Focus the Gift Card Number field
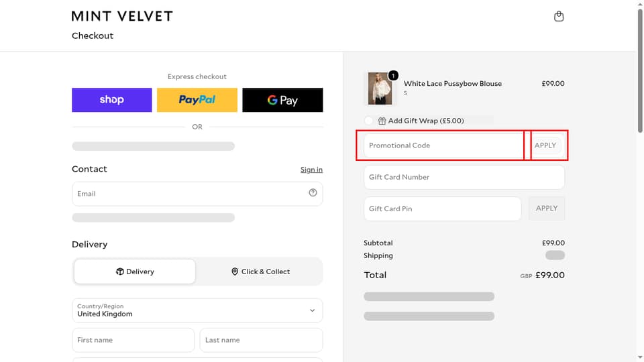Screen dimensions: 644x362 464,177
